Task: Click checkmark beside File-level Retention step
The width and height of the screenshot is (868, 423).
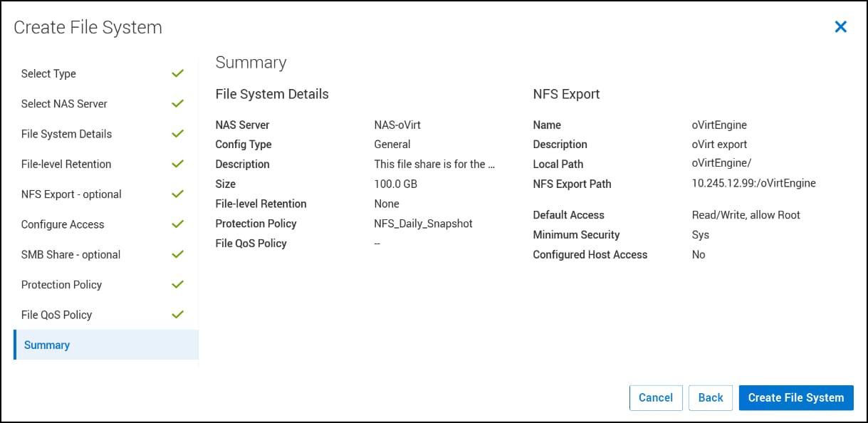Action: [178, 164]
